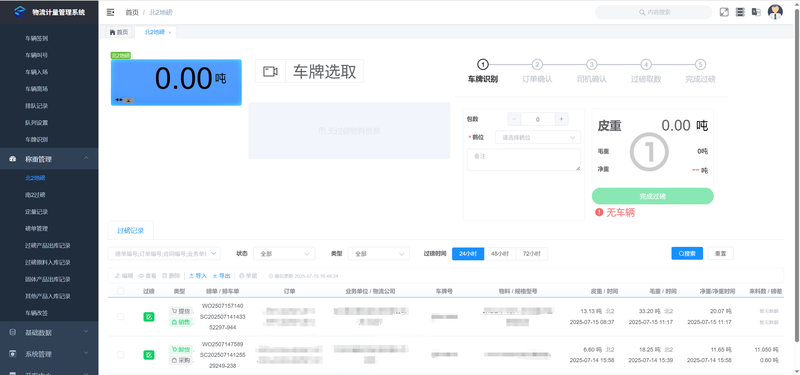The image size is (800, 375).
Task: Open the user avatar menu
Action: tap(775, 12)
